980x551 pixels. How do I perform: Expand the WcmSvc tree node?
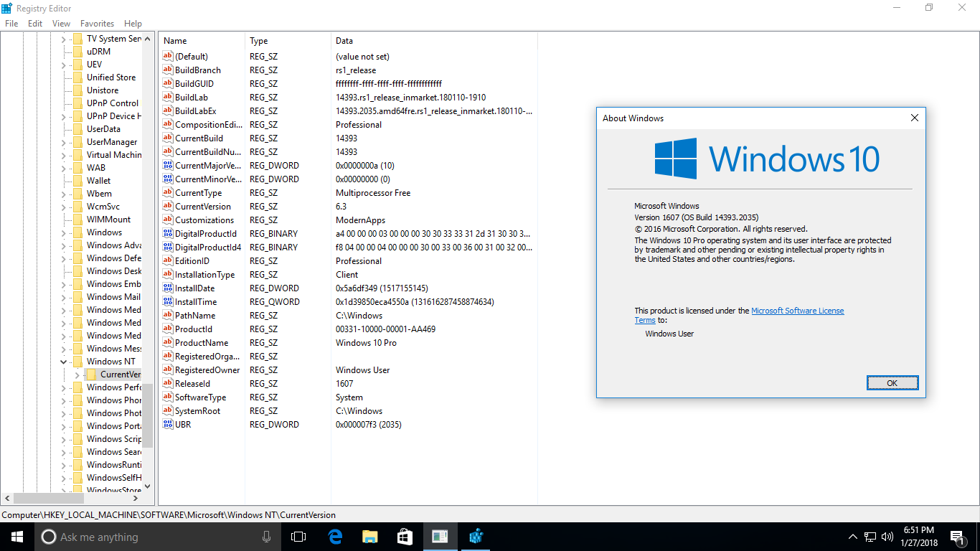tap(63, 207)
